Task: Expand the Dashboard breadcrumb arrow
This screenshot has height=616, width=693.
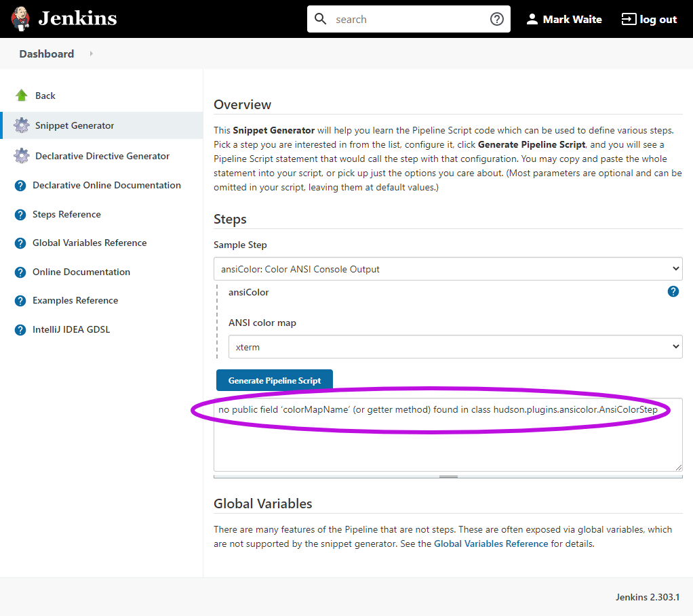Action: (91, 54)
